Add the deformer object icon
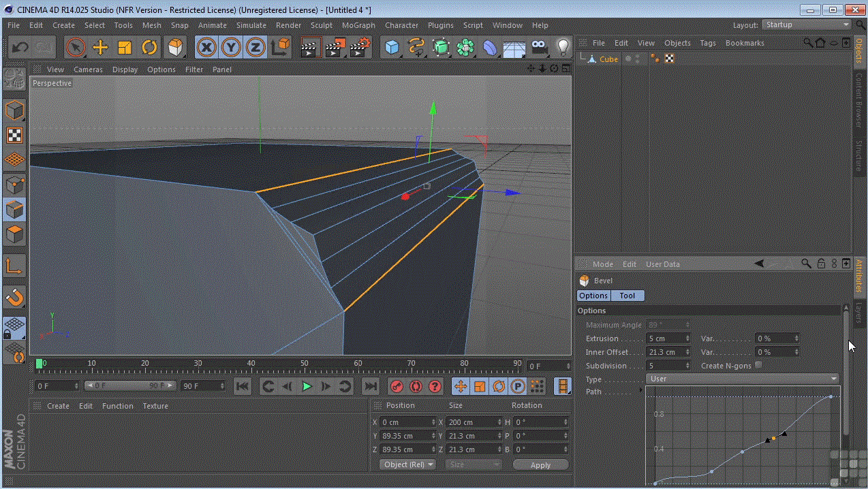 (x=490, y=47)
